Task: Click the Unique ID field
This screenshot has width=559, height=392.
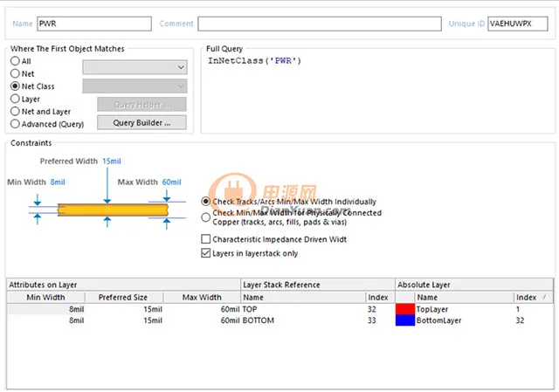Action: pos(517,24)
